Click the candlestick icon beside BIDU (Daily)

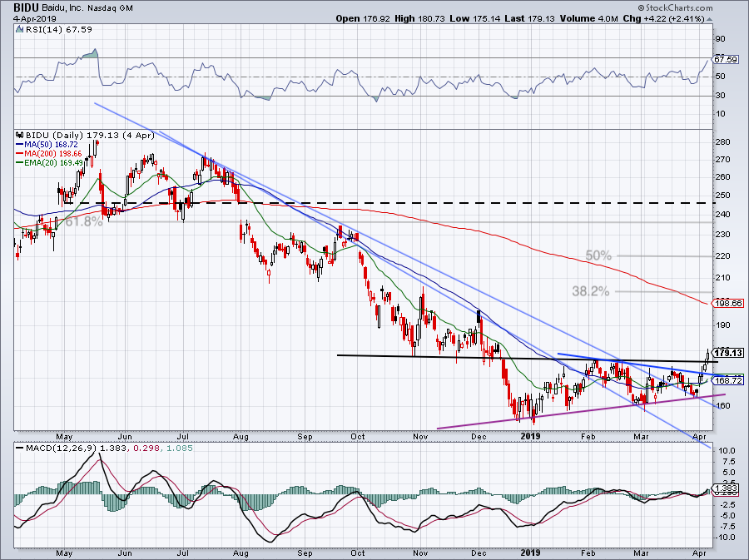coord(20,135)
